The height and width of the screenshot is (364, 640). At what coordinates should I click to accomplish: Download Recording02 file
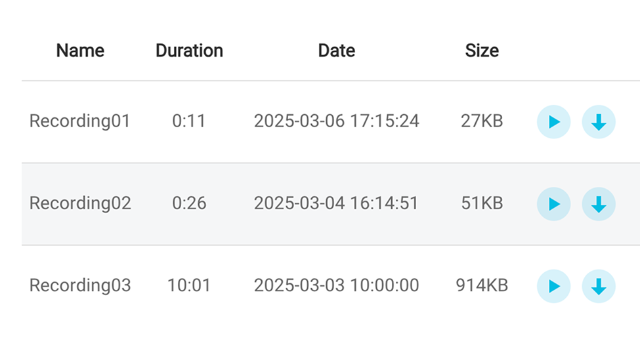(x=599, y=204)
